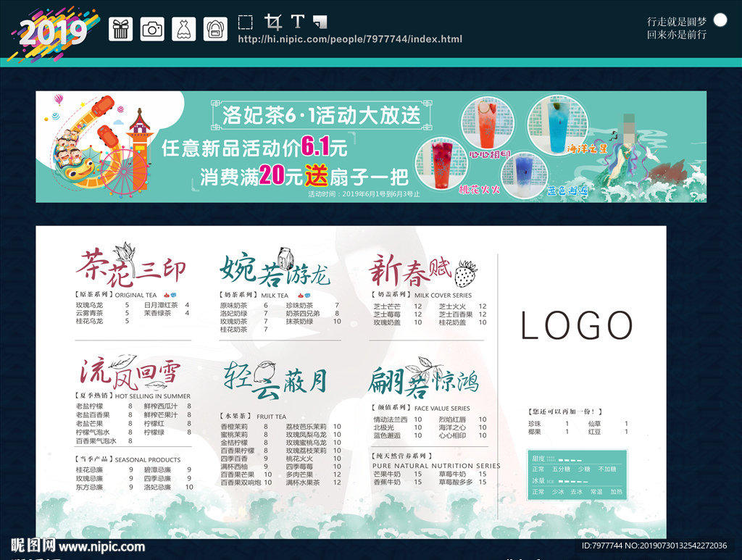Pick the 去冰 ice option
Image resolution: width=742 pixels, height=560 pixels.
coord(576,491)
